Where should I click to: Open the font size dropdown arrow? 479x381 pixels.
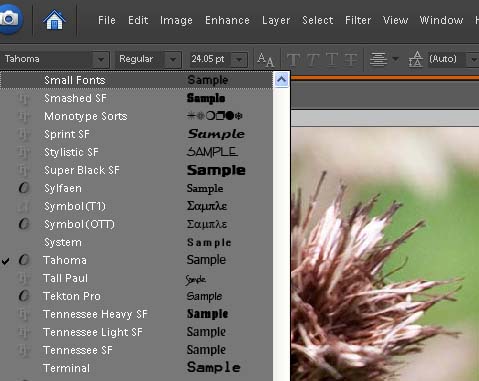click(239, 60)
